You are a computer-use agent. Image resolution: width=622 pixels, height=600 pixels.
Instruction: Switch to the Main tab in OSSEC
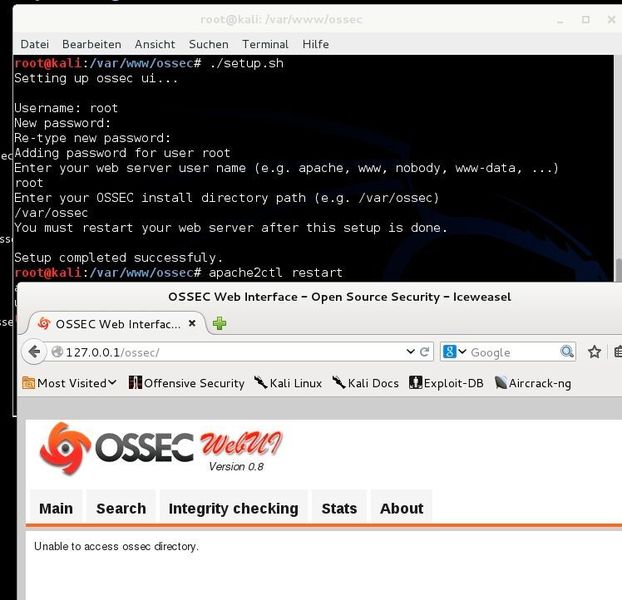[x=56, y=508]
